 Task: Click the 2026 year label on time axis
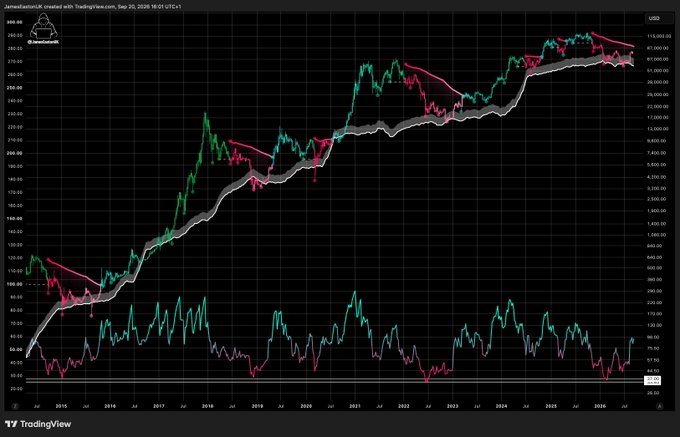(600, 406)
